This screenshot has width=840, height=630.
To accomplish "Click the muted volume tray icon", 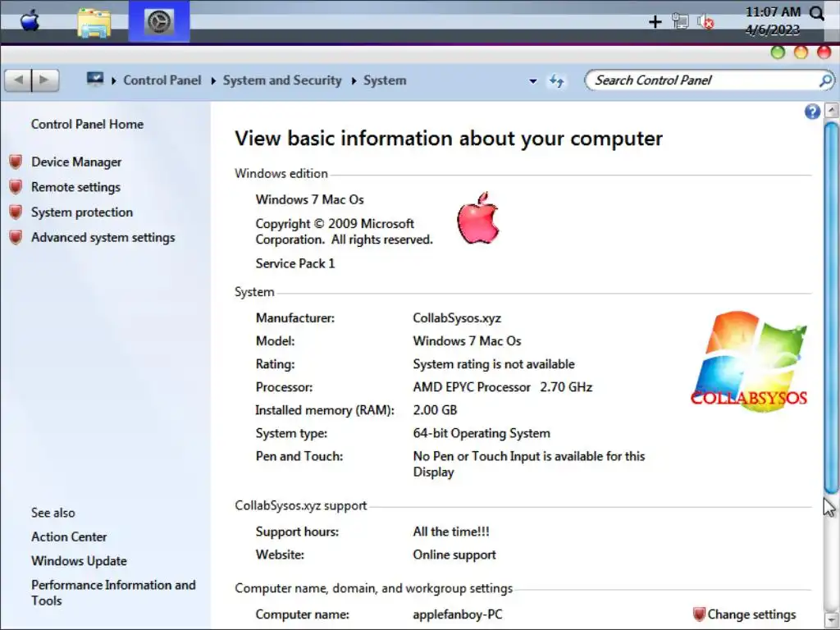I will click(x=705, y=22).
